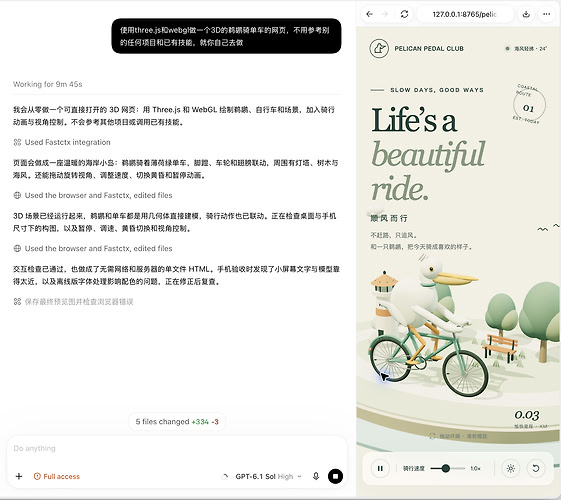This screenshot has width=561, height=500.
Task: Expand the Full access permission selector
Action: [57, 476]
